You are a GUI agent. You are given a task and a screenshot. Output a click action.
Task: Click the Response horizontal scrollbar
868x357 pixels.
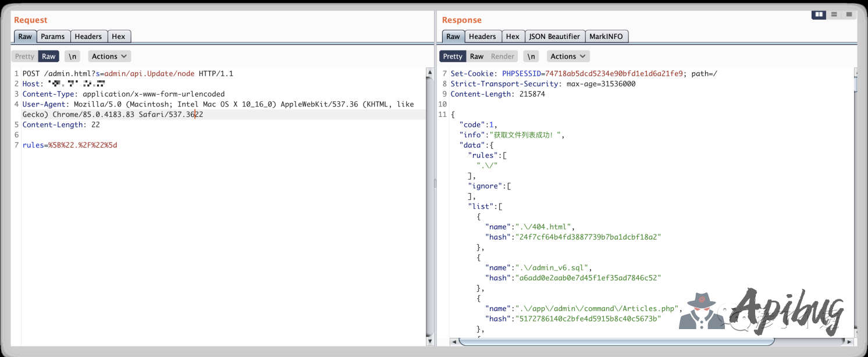pyautogui.click(x=617, y=341)
